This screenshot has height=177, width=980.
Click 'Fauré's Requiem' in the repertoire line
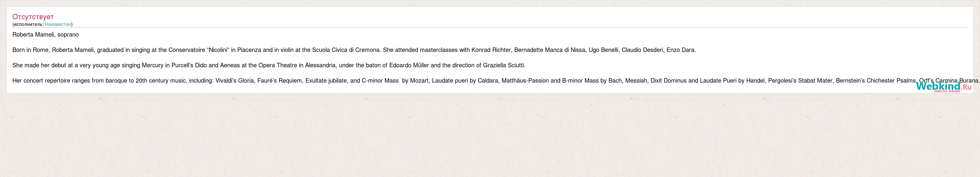click(x=279, y=81)
